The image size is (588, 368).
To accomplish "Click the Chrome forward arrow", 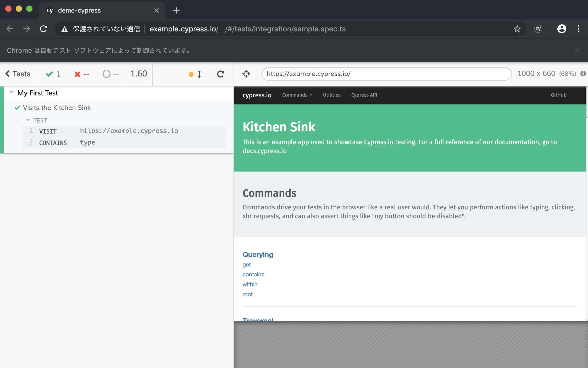I will [26, 29].
